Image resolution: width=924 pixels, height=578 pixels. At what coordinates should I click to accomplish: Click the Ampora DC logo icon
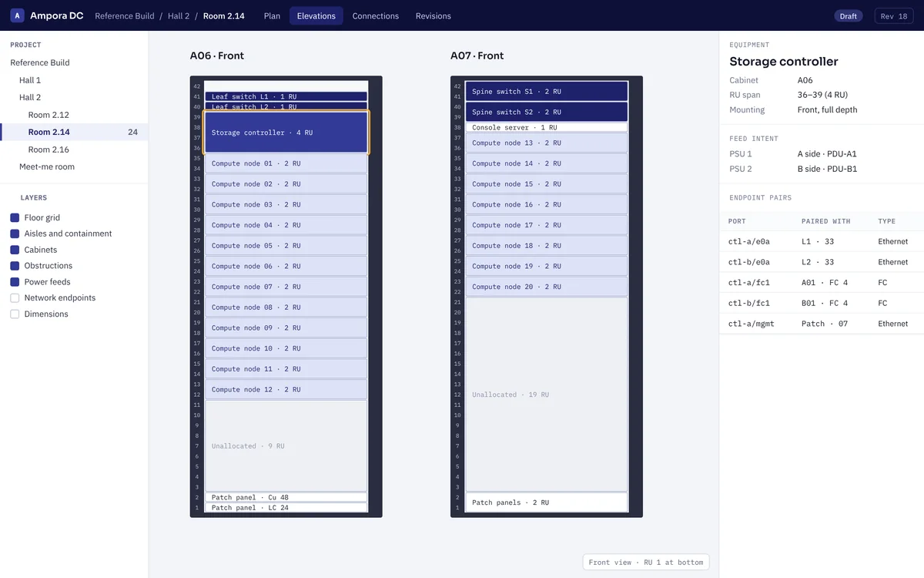[x=18, y=15]
